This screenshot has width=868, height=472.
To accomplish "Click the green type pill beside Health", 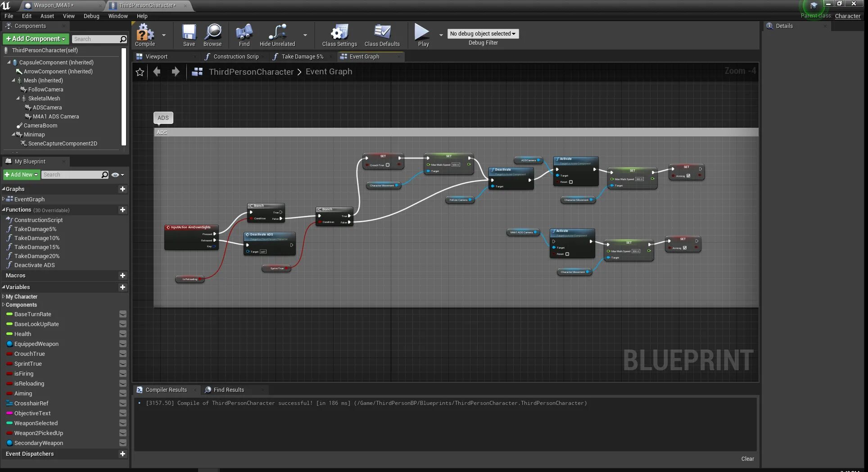I will (x=9, y=334).
